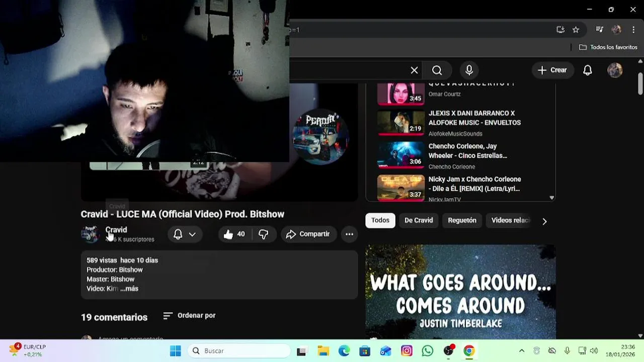Open the three-dot more actions menu
The width and height of the screenshot is (644, 362).
349,234
